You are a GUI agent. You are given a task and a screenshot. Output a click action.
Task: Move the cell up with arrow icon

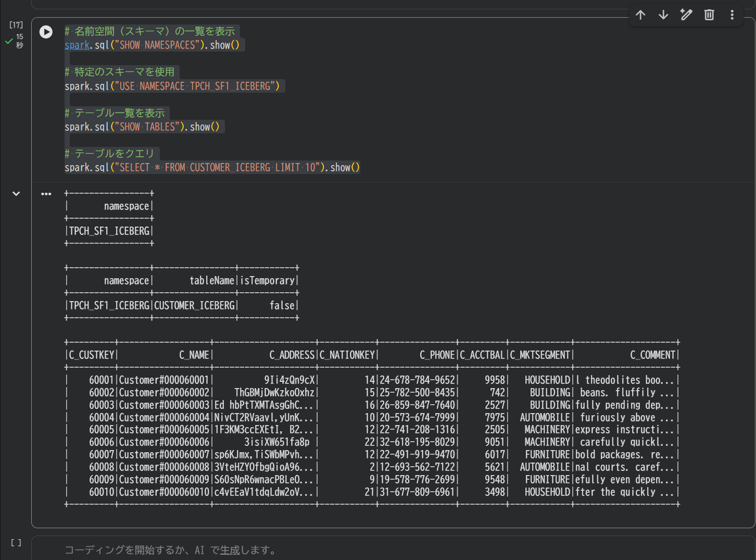[640, 15]
